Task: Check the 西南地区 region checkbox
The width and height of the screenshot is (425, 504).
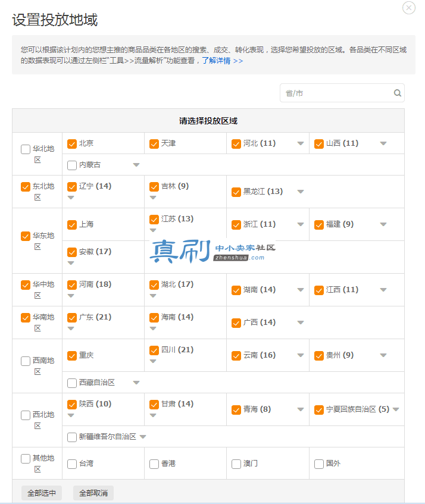Action: (x=26, y=361)
